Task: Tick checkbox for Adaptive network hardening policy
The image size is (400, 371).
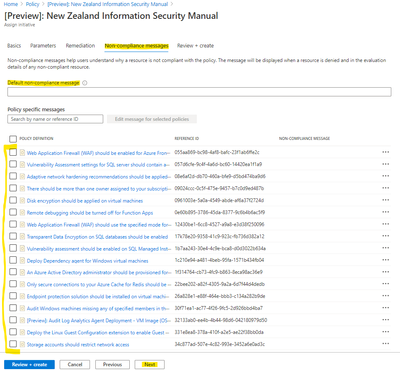Action: 13,176
